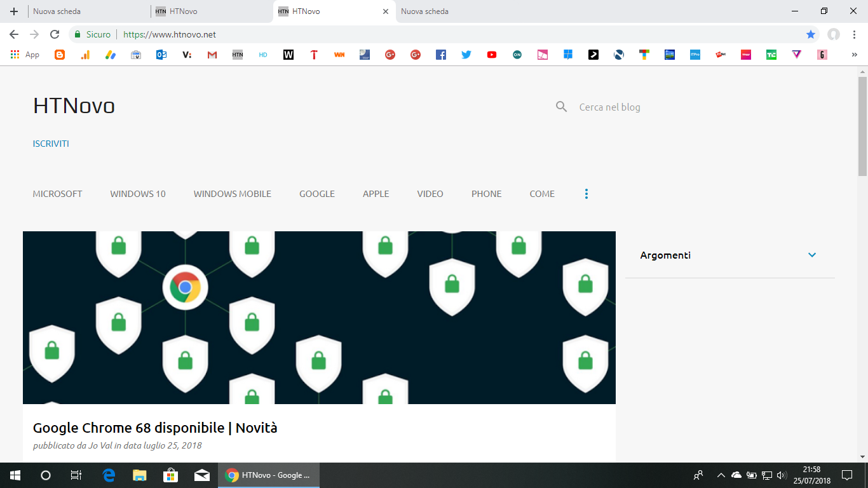Open the TNW bookmark icon
Viewport: 868px width, 488px height.
[746, 55]
